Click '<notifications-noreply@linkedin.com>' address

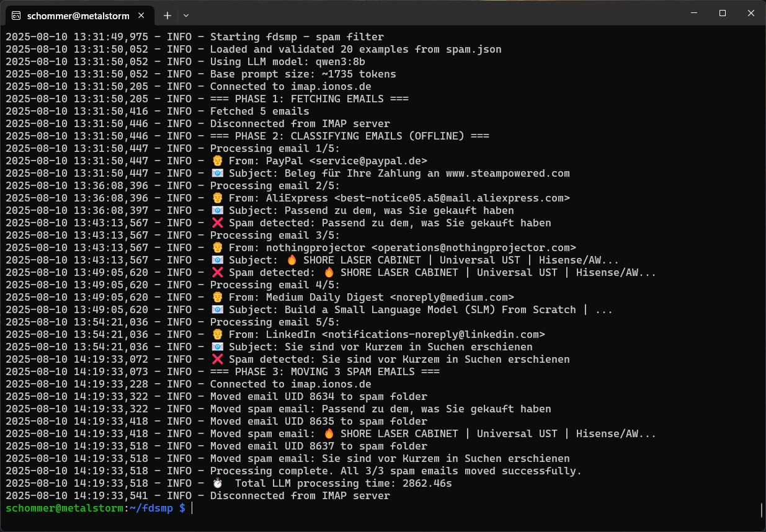(434, 334)
